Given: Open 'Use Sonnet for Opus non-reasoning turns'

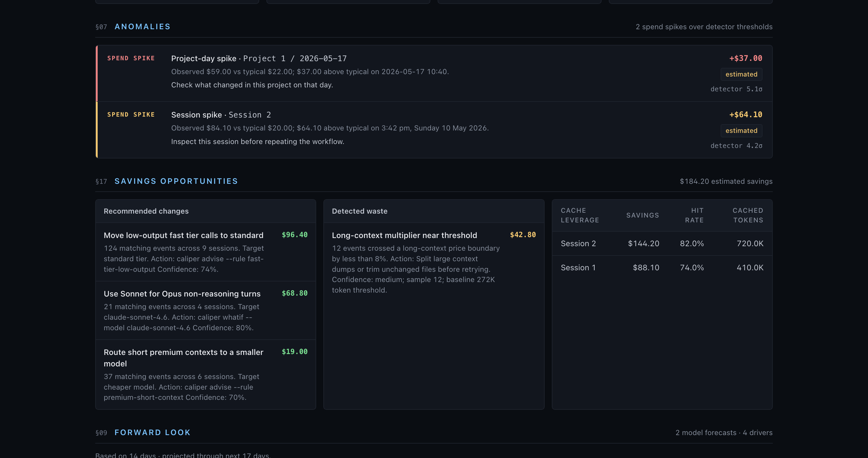Looking at the screenshot, I should click(x=182, y=294).
